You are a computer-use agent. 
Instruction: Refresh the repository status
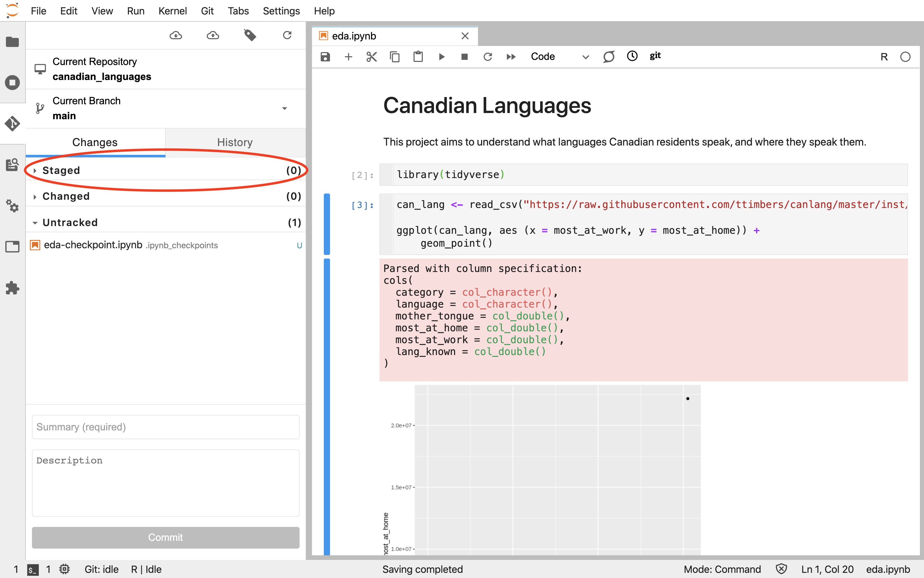coord(287,36)
